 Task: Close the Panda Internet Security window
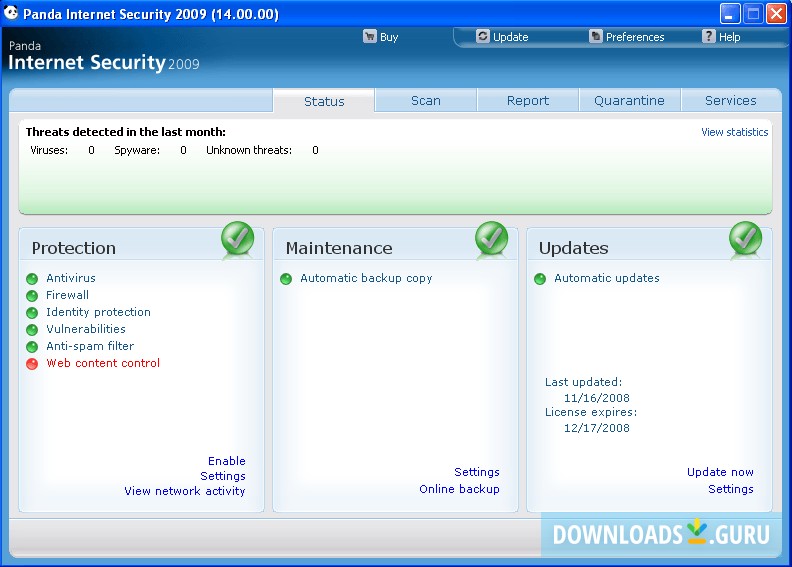(776, 13)
